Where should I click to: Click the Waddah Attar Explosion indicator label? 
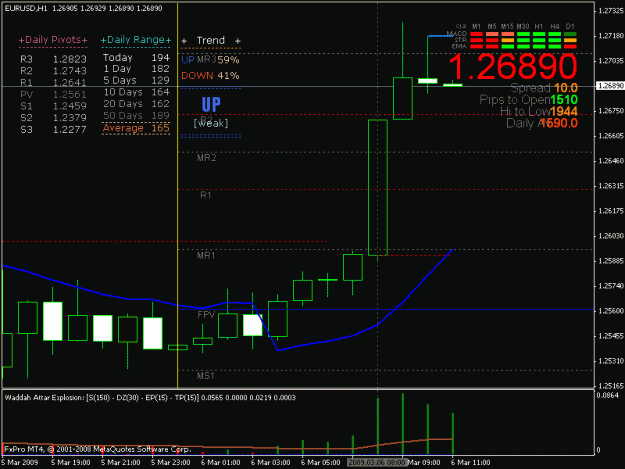pyautogui.click(x=150, y=398)
